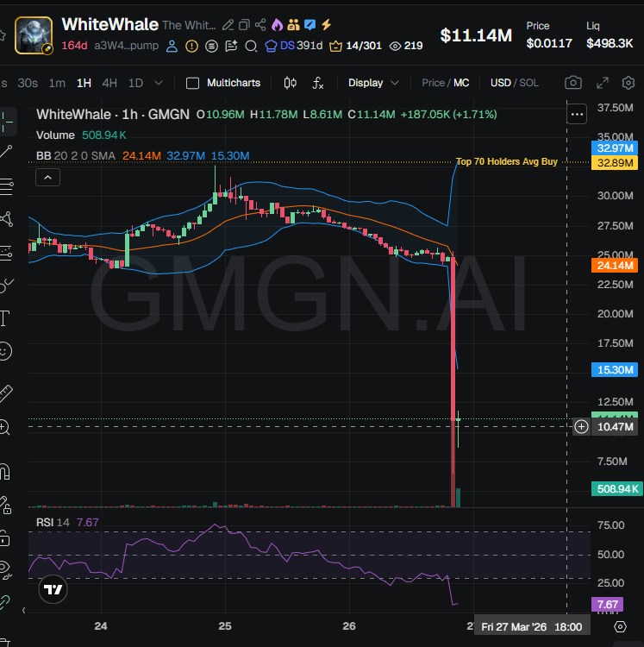This screenshot has height=647, width=644.
Task: Click the BB 20 2 0 SMA indicator label
Action: [x=76, y=156]
